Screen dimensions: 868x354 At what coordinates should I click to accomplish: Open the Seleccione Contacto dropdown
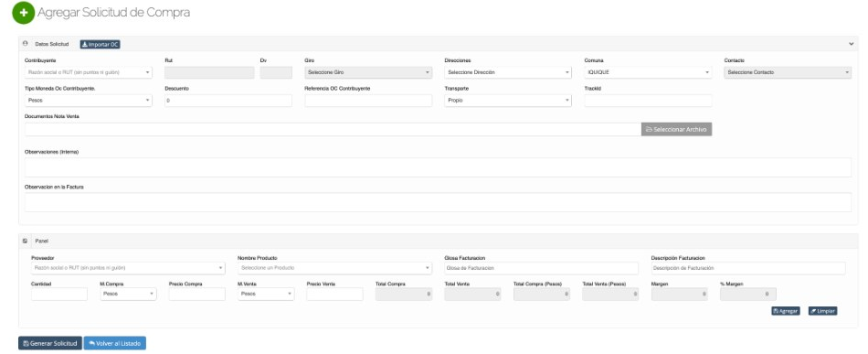tap(788, 72)
